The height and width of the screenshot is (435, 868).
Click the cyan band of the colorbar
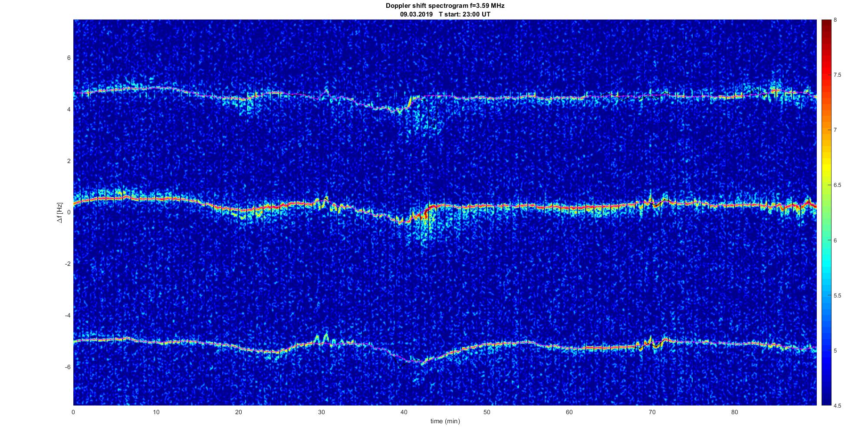826,262
